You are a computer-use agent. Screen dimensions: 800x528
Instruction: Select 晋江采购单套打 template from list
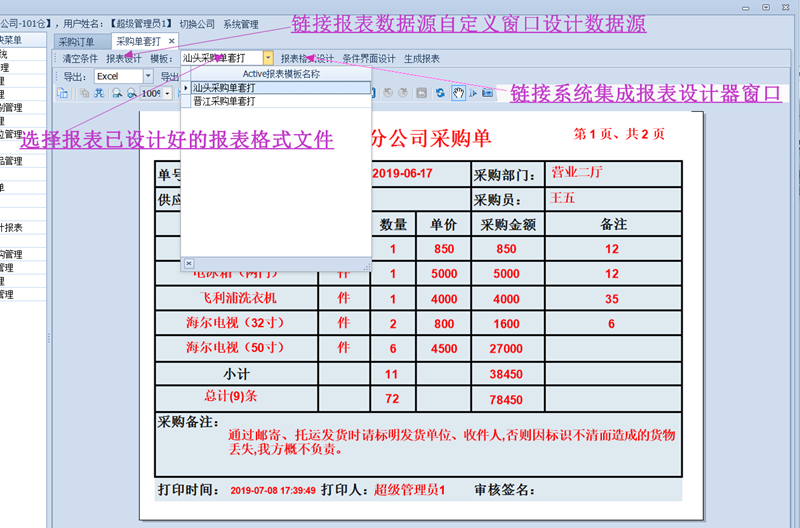click(x=224, y=101)
